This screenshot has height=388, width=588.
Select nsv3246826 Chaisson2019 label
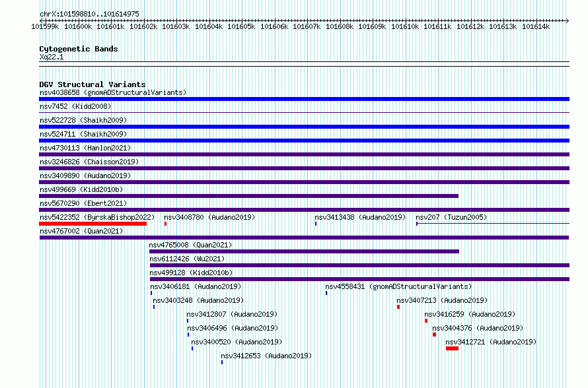click(x=89, y=162)
